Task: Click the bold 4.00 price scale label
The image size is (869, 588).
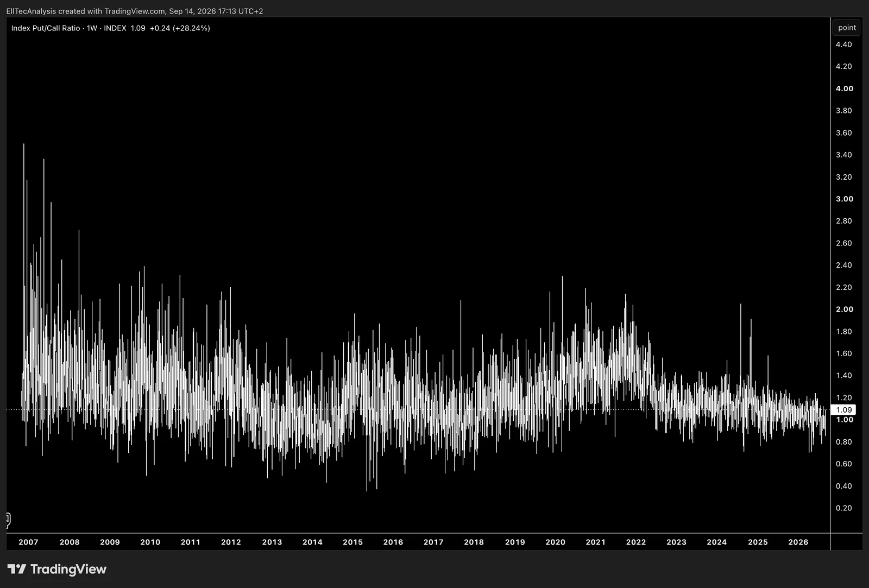Action: click(x=845, y=88)
